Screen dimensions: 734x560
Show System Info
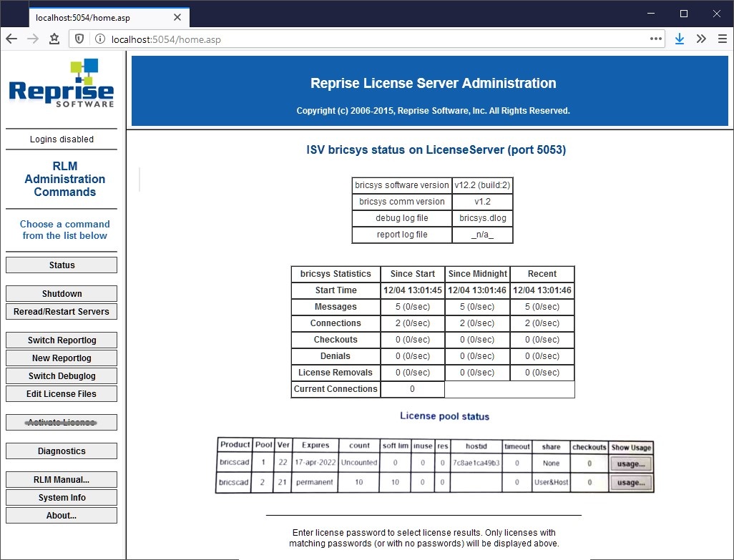point(62,497)
